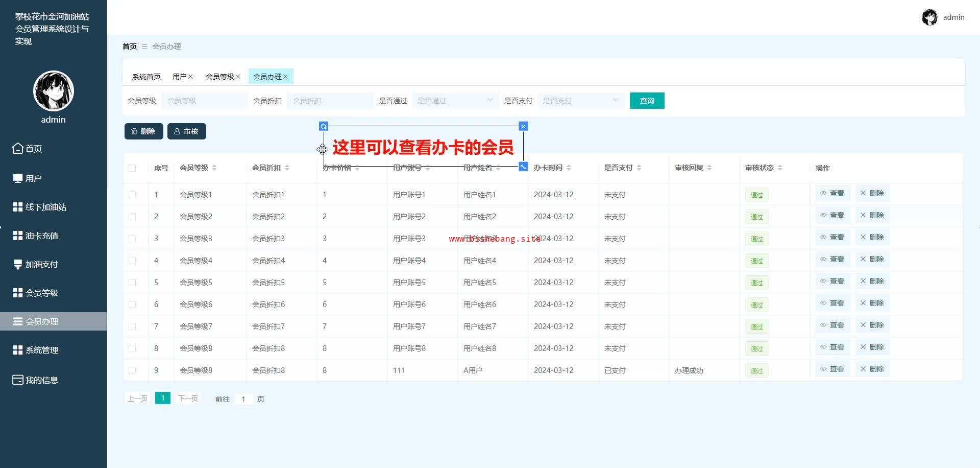Toggle the select-all checkbox in table header

[132, 168]
